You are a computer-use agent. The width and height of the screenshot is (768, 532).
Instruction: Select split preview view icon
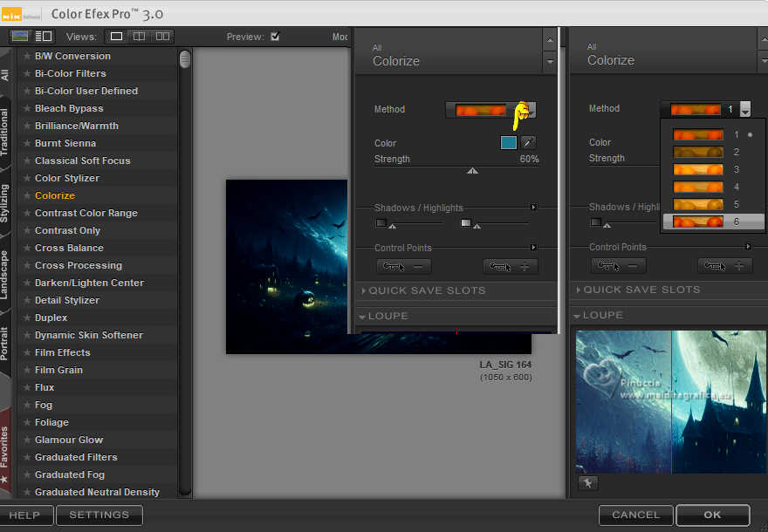pyautogui.click(x=139, y=37)
